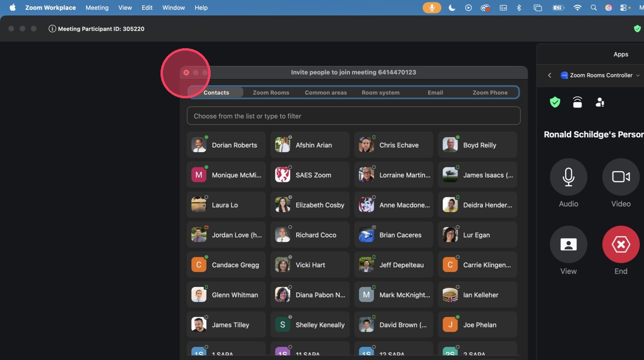Select contact Lur Egan
Screen dimensions: 644x360
tap(477, 235)
